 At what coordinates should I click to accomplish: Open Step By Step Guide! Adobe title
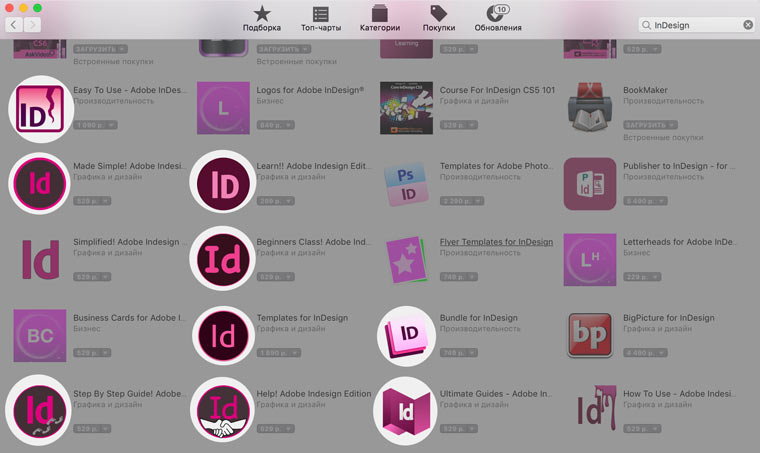(129, 394)
